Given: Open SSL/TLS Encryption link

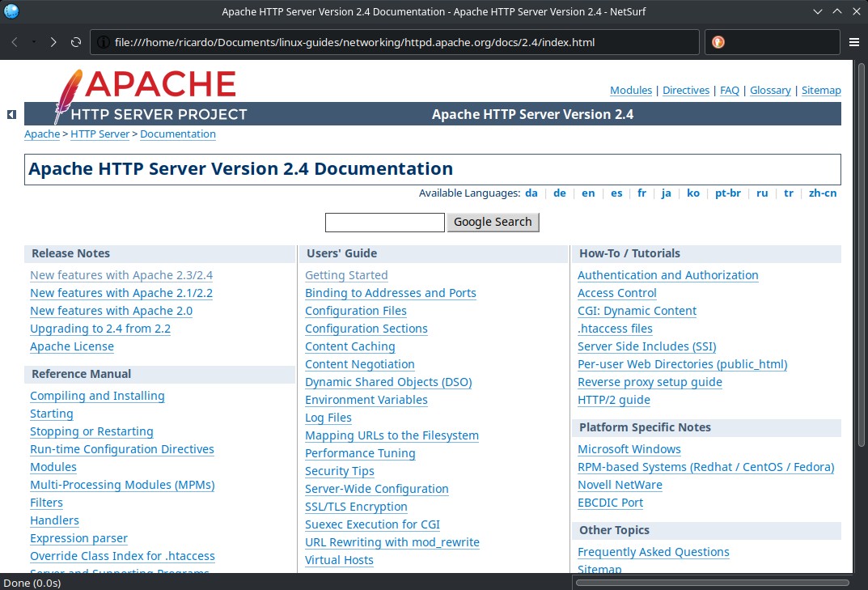Looking at the screenshot, I should click(356, 507).
